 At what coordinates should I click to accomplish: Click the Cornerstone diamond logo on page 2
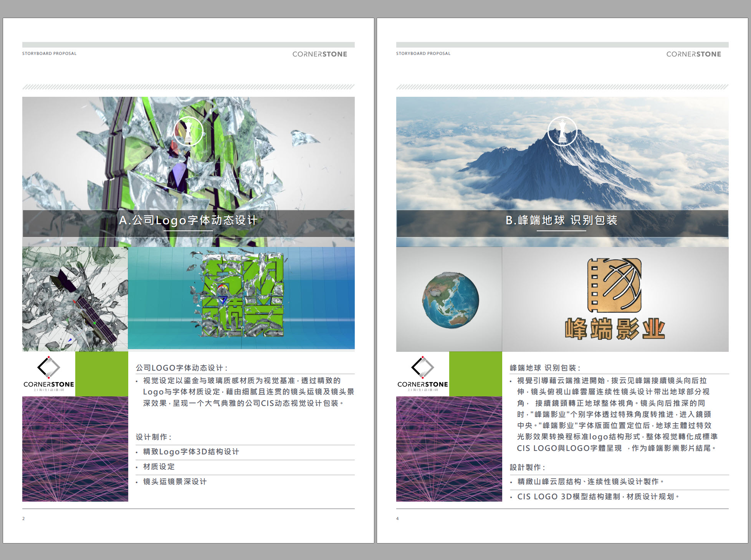pos(48,367)
